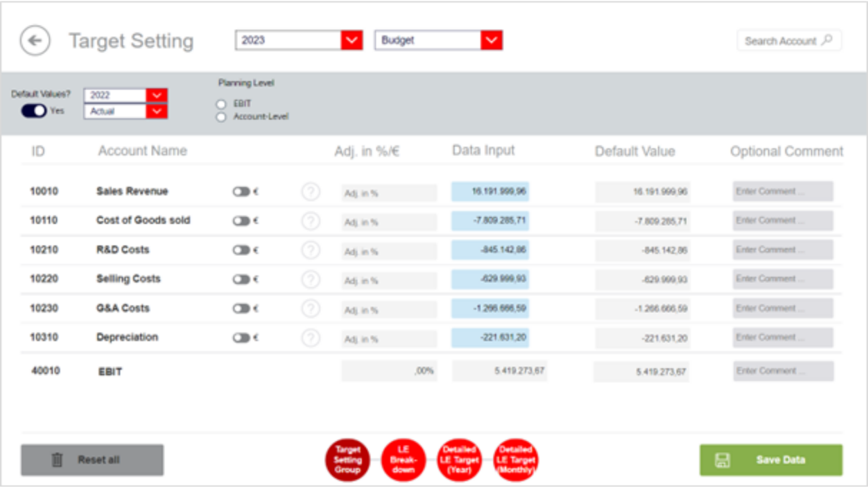Viewport: 868px width, 488px height.
Task: Open the Budget version dropdown
Action: 491,40
